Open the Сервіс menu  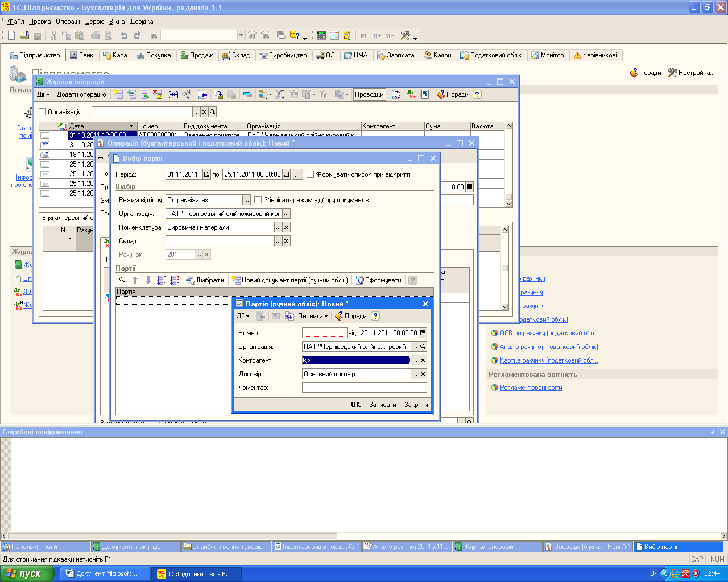(95, 22)
